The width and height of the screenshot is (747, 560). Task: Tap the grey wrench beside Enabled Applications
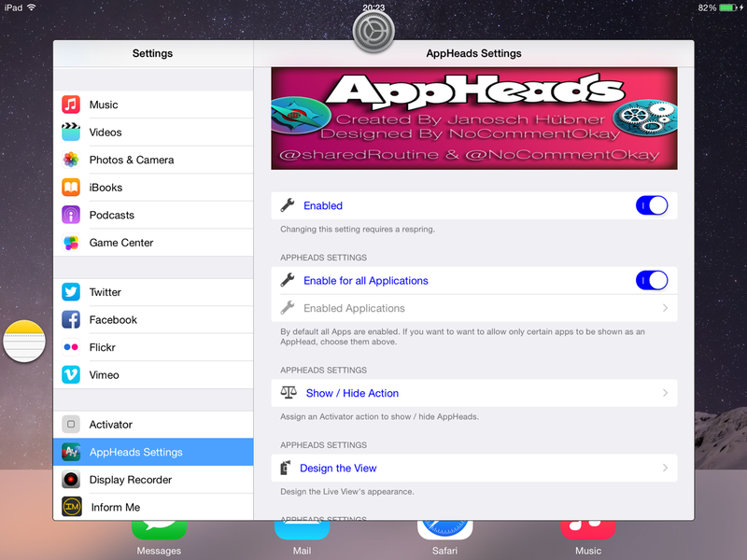(288, 308)
